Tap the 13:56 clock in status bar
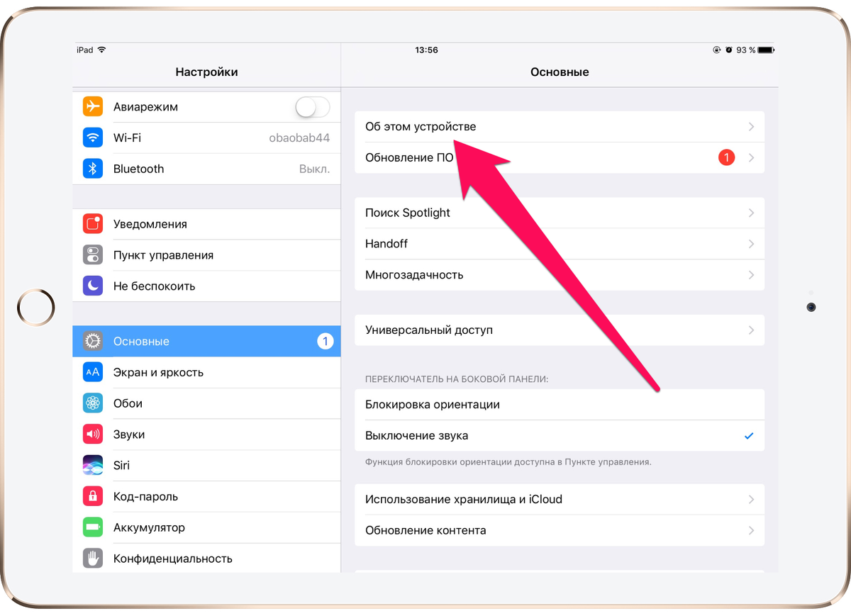 (x=426, y=50)
